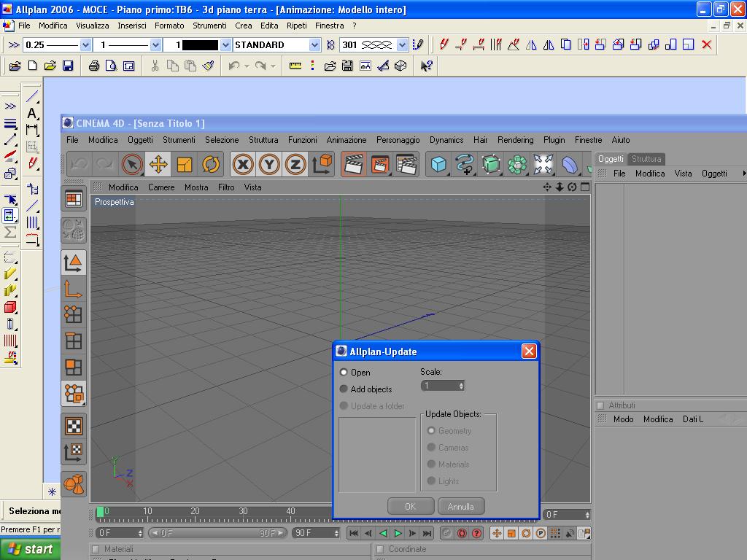Click the Allplan print icon

pos(93,66)
